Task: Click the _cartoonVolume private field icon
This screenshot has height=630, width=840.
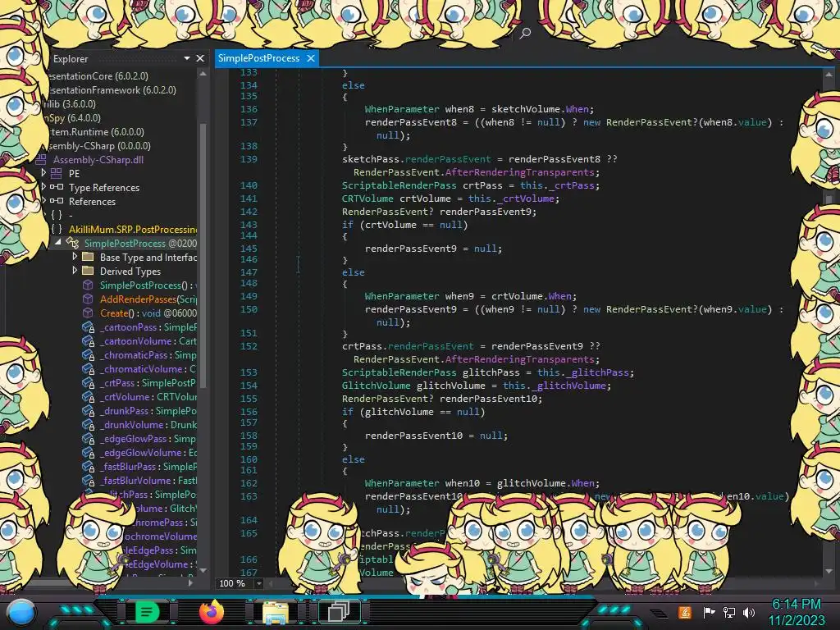Action: pyautogui.click(x=88, y=341)
